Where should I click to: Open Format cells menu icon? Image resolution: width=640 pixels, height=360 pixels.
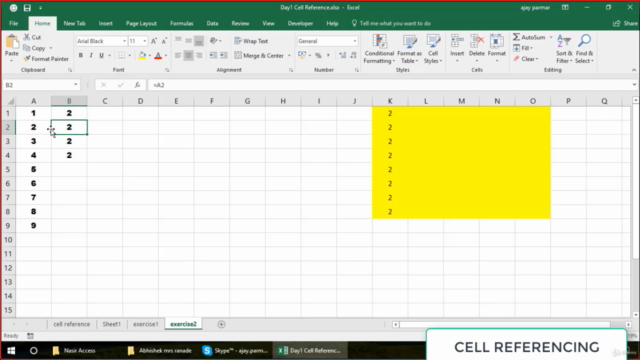(496, 42)
